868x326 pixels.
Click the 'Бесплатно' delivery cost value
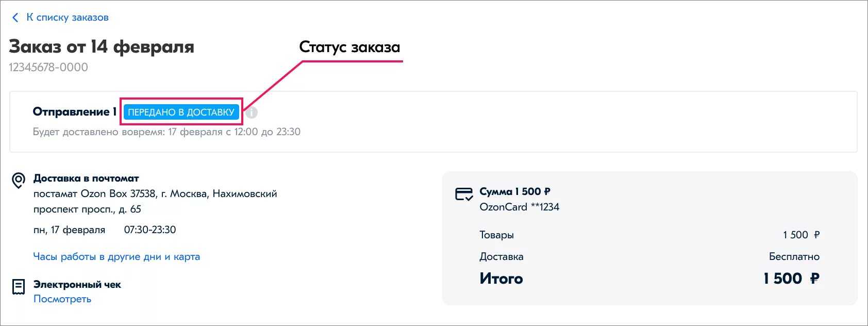tap(794, 256)
